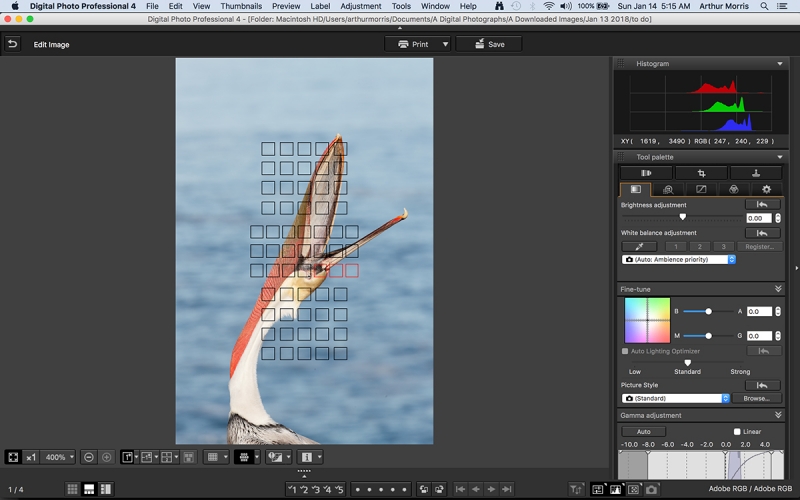Click the camera remote shooting icon
Viewport: 800px width, 500px height.
coord(651,489)
